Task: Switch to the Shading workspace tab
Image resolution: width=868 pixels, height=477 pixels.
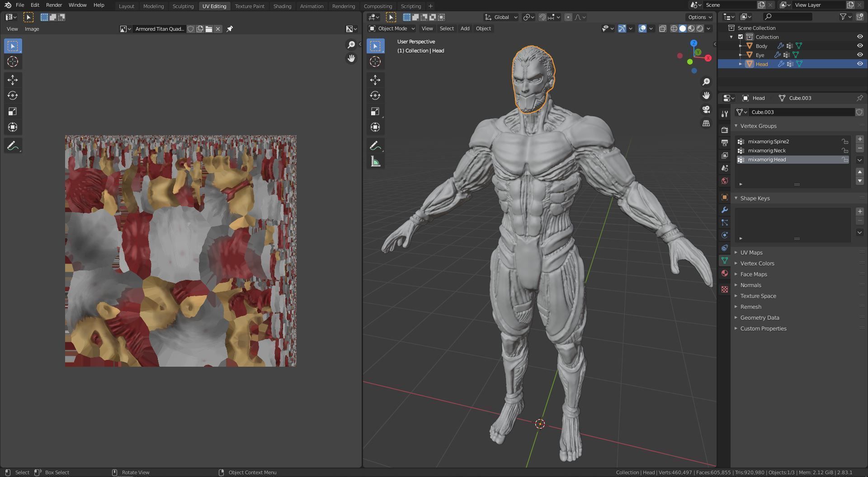Action: coord(282,6)
